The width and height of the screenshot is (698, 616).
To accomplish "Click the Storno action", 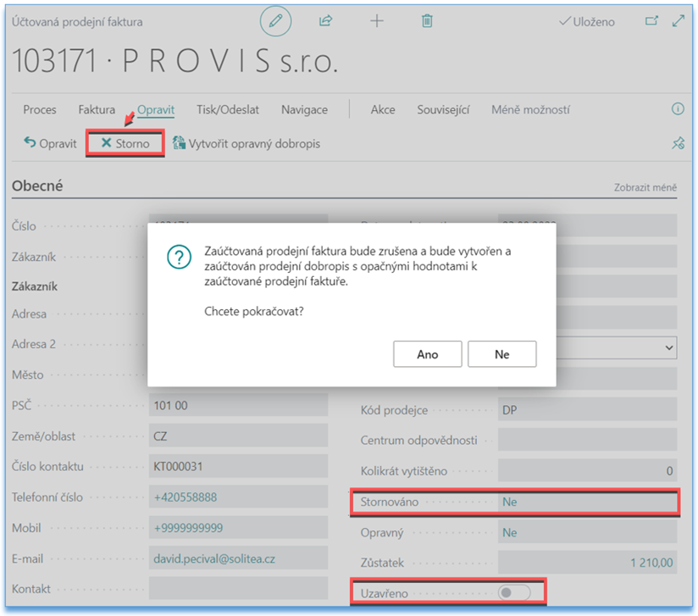I will point(125,143).
